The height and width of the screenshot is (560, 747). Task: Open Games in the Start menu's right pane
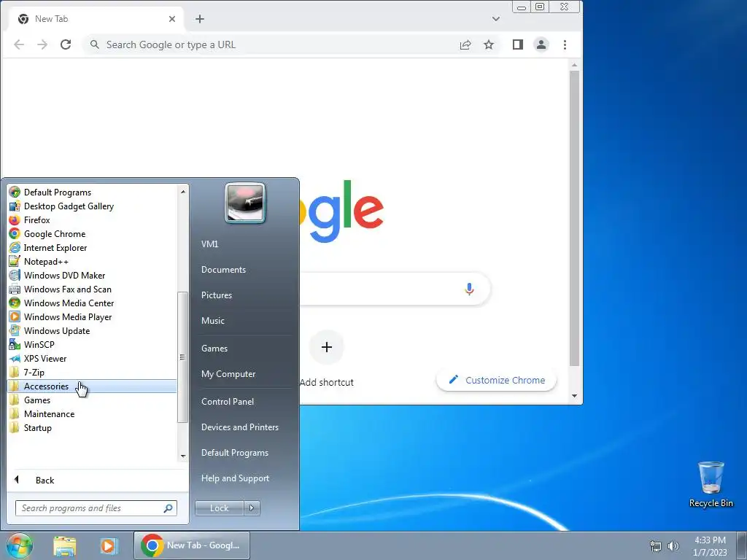(214, 348)
